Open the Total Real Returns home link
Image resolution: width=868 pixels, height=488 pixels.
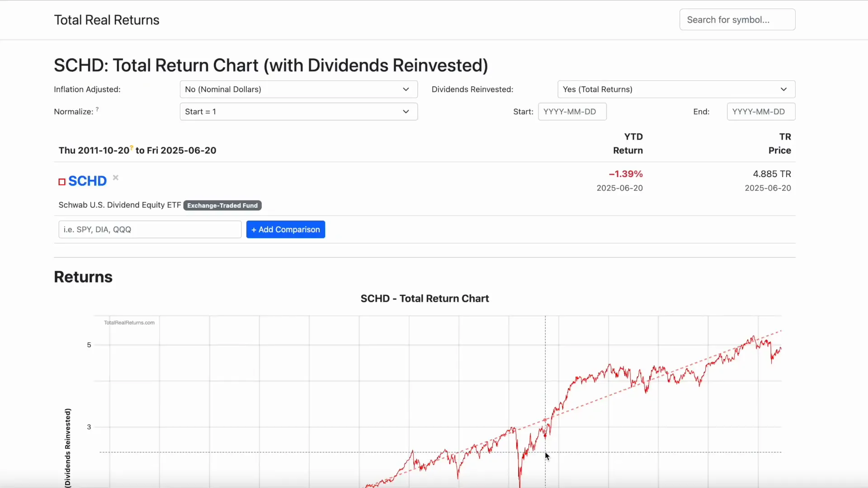107,20
